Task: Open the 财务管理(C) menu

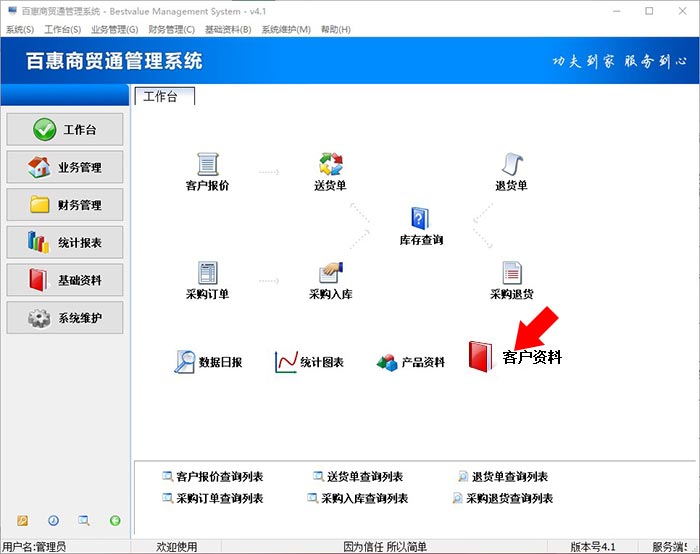Action: [171, 29]
